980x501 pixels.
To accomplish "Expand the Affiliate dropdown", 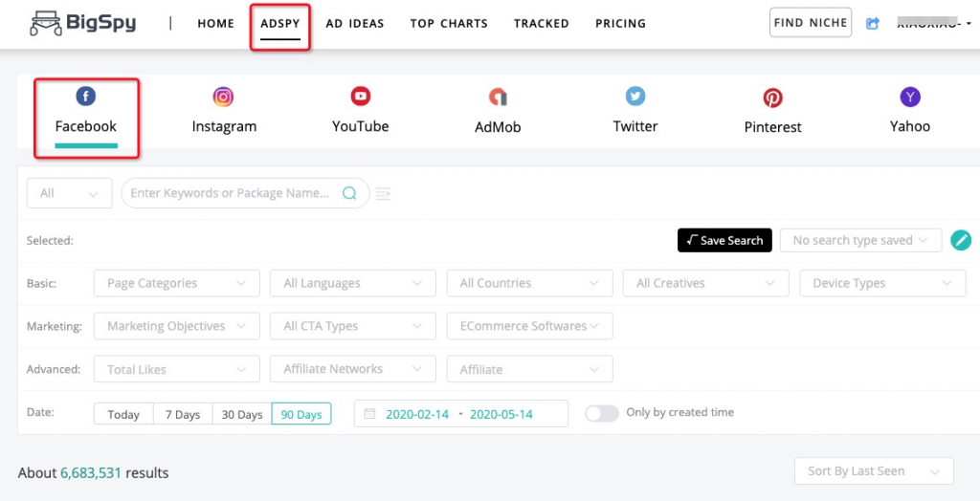I will (x=530, y=369).
